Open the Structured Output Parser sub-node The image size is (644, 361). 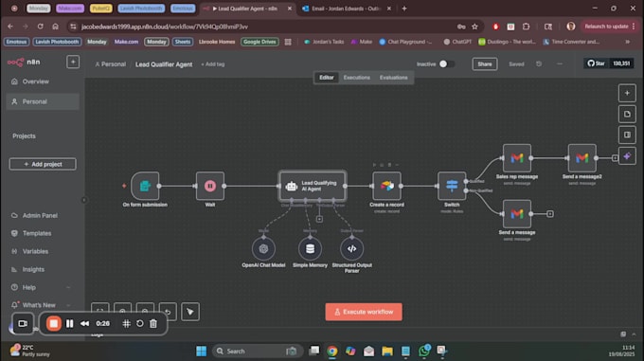(351, 248)
